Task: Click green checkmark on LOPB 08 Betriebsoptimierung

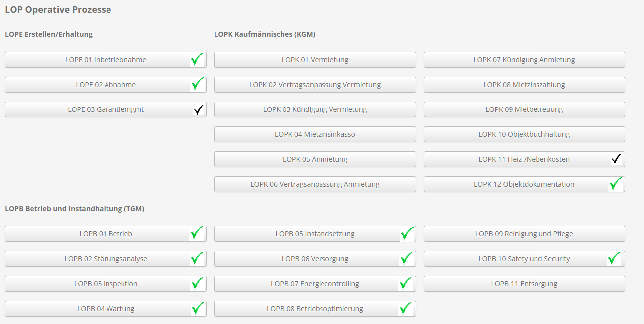Action: click(406, 308)
